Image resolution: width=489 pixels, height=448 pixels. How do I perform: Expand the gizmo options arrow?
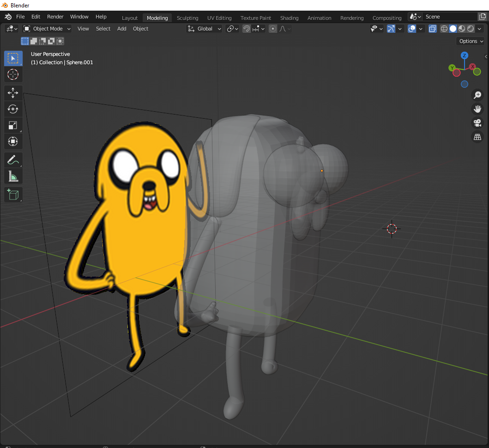point(400,29)
